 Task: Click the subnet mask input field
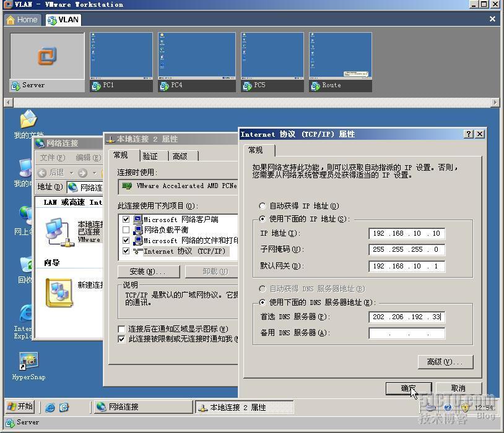[x=407, y=249]
